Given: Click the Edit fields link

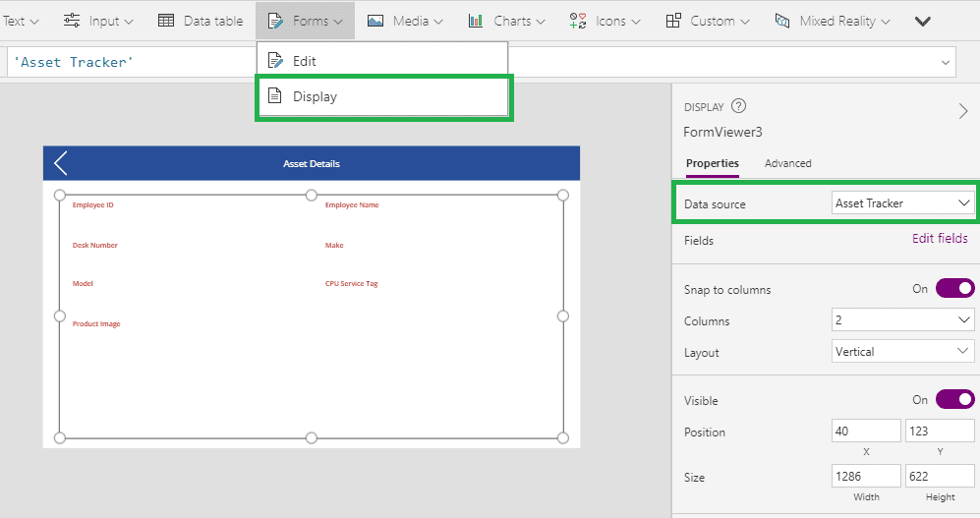Looking at the screenshot, I should (x=940, y=239).
